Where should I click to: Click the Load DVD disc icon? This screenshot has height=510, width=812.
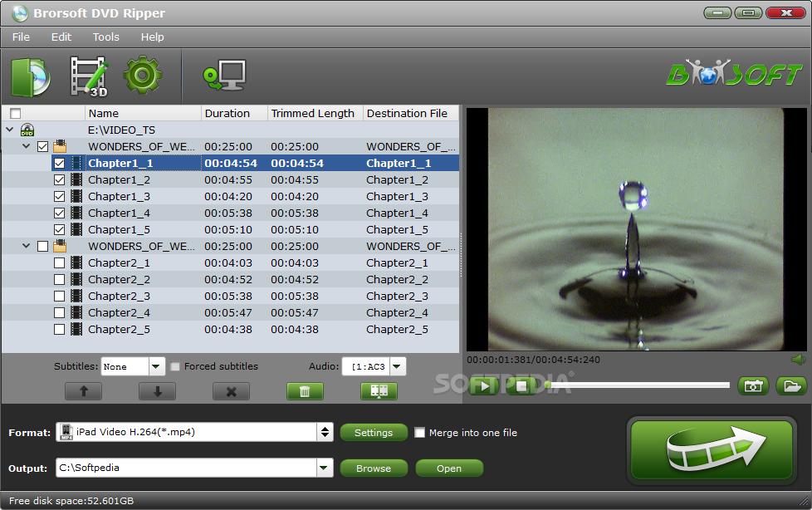pos(31,77)
